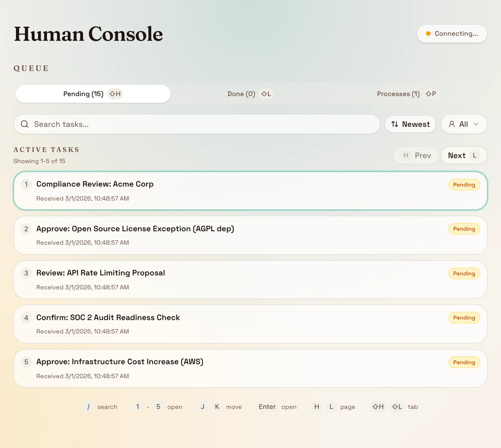Expand the chevron on the All filter
The image size is (501, 448).
pyautogui.click(x=476, y=124)
